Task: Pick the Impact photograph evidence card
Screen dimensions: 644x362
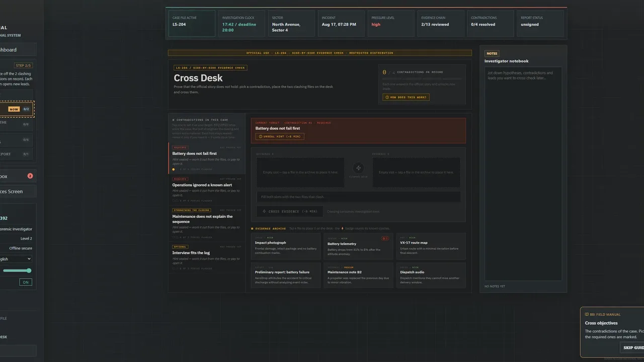Action: pos(285,246)
